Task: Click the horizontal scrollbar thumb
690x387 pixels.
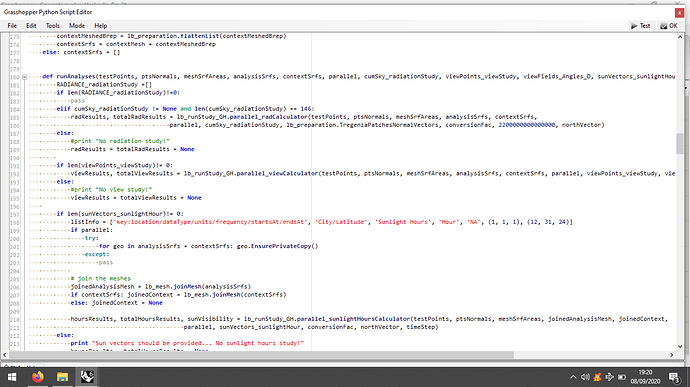Action: 261,355
